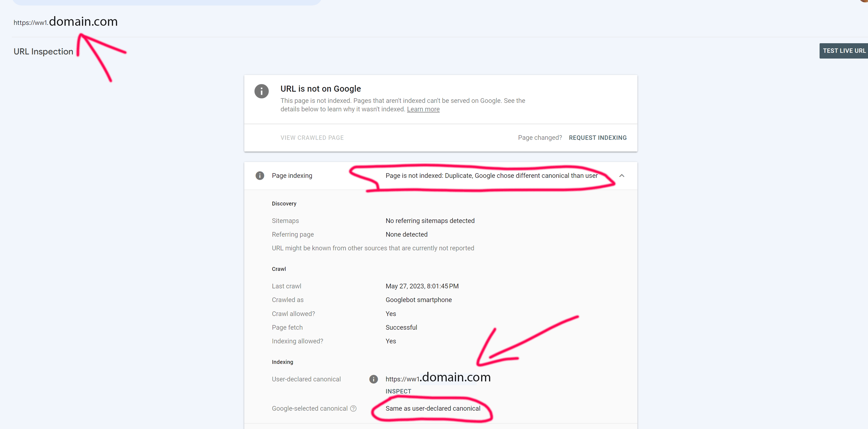
Task: Click the No referring sitemaps detected text
Action: (430, 221)
